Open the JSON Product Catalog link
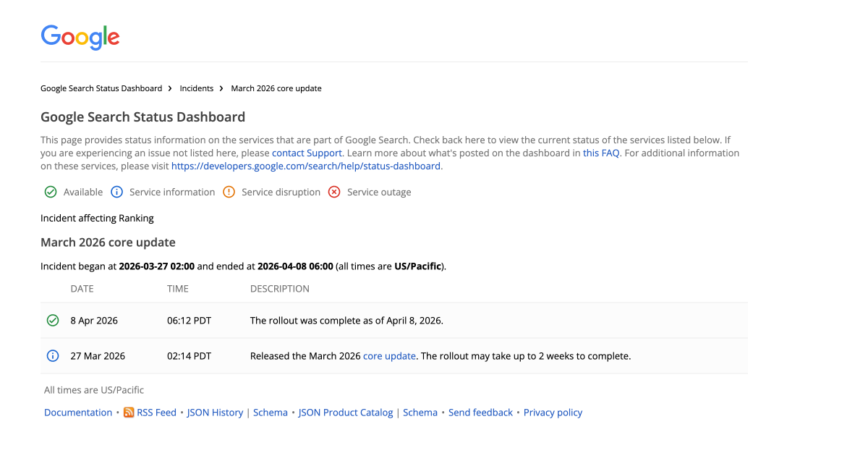 click(x=346, y=413)
